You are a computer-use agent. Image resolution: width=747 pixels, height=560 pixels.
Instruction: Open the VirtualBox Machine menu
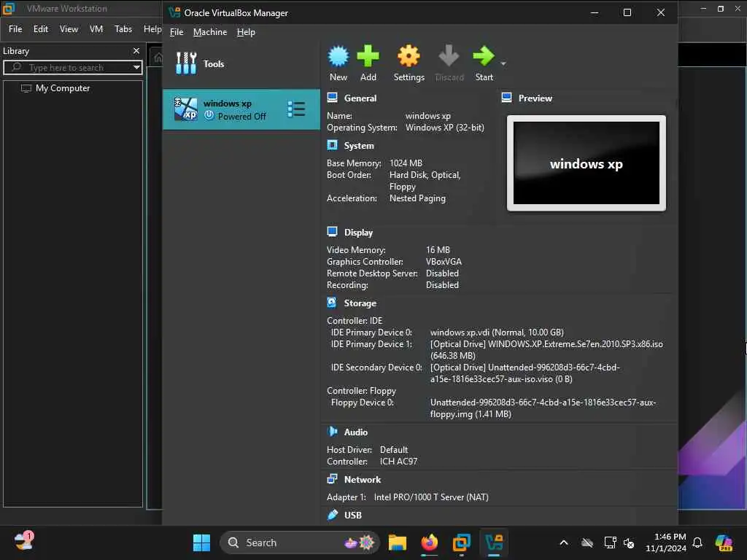pyautogui.click(x=210, y=32)
